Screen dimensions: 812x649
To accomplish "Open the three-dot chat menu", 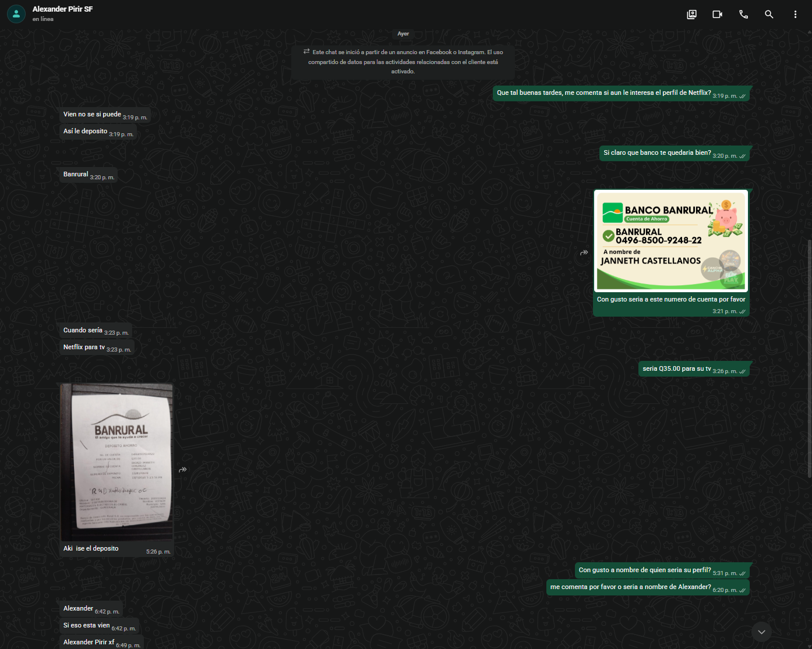I will (x=795, y=15).
